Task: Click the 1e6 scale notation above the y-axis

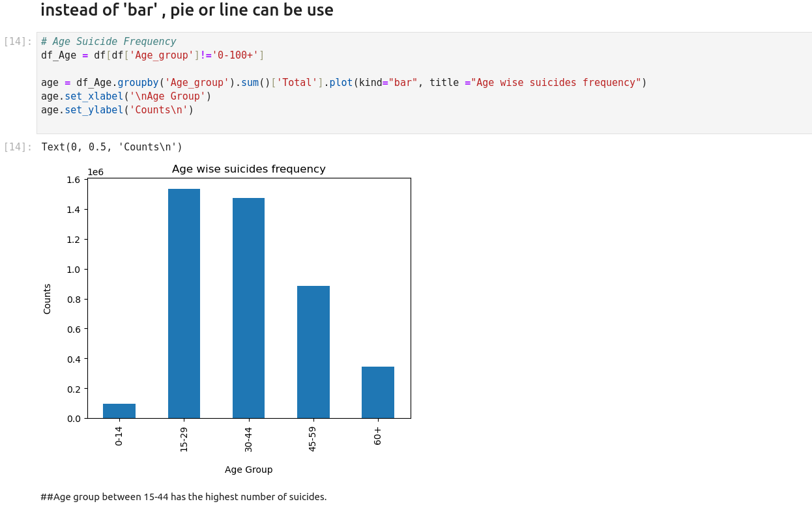Action: pos(95,172)
